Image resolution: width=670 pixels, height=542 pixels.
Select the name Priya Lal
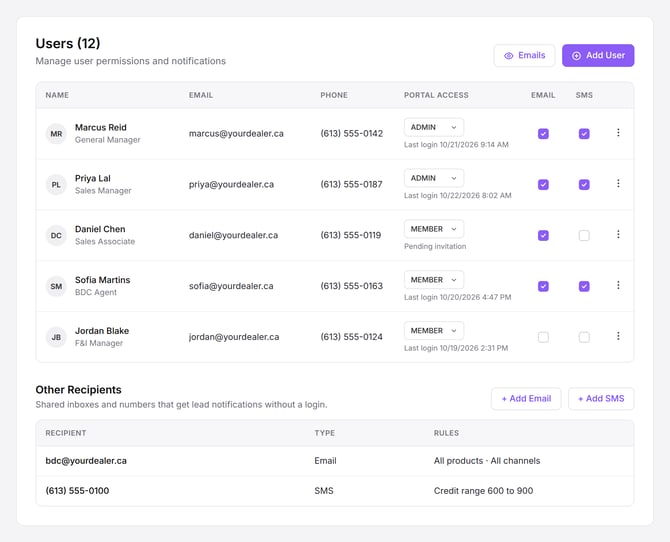coord(93,178)
